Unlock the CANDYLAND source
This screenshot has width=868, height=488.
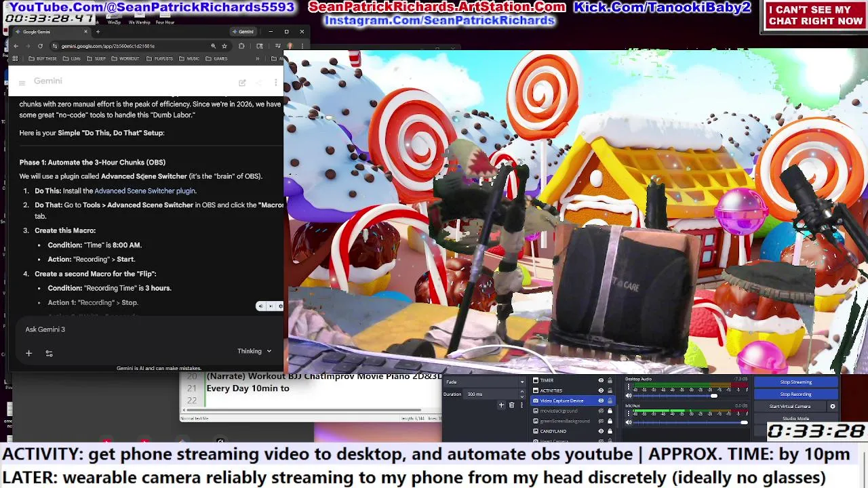pos(610,431)
